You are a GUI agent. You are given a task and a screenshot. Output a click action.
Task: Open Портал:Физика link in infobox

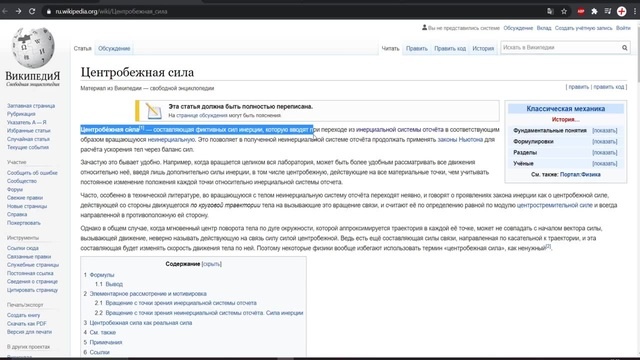tap(580, 175)
